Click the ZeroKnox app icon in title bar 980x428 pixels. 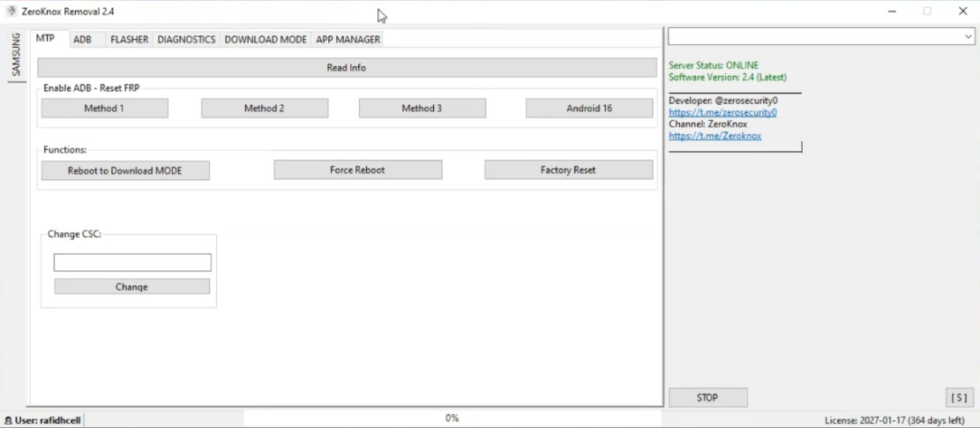click(x=11, y=11)
